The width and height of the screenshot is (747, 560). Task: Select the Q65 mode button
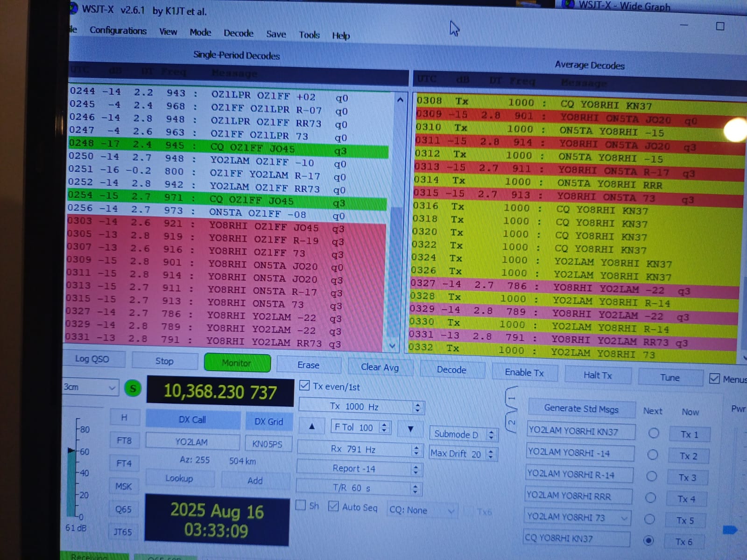[x=123, y=509]
